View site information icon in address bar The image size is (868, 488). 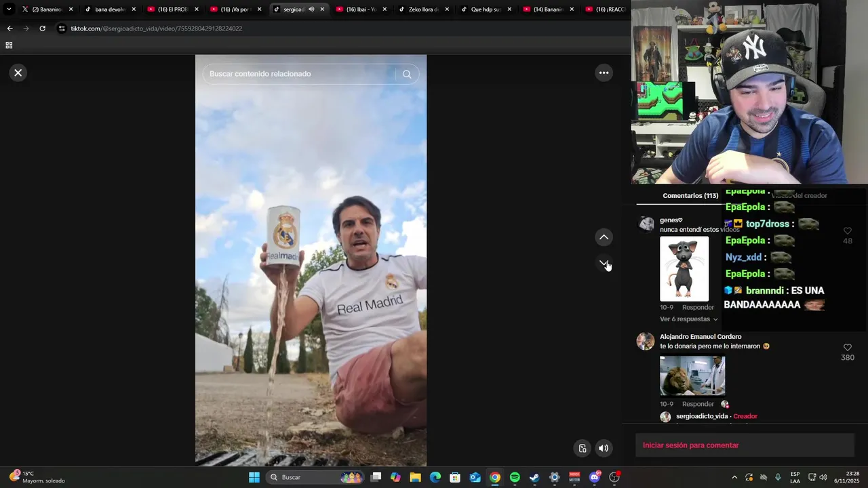coord(62,28)
